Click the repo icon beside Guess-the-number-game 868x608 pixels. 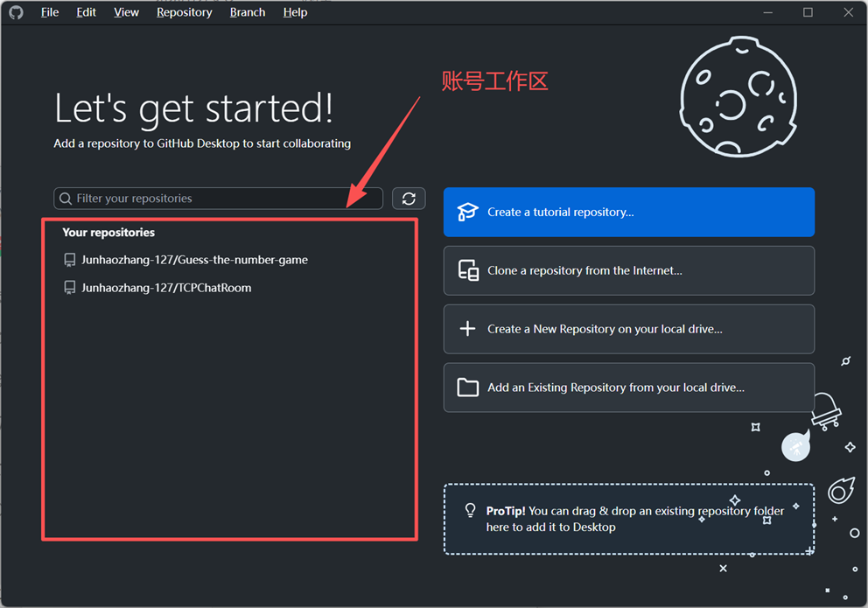tap(70, 260)
